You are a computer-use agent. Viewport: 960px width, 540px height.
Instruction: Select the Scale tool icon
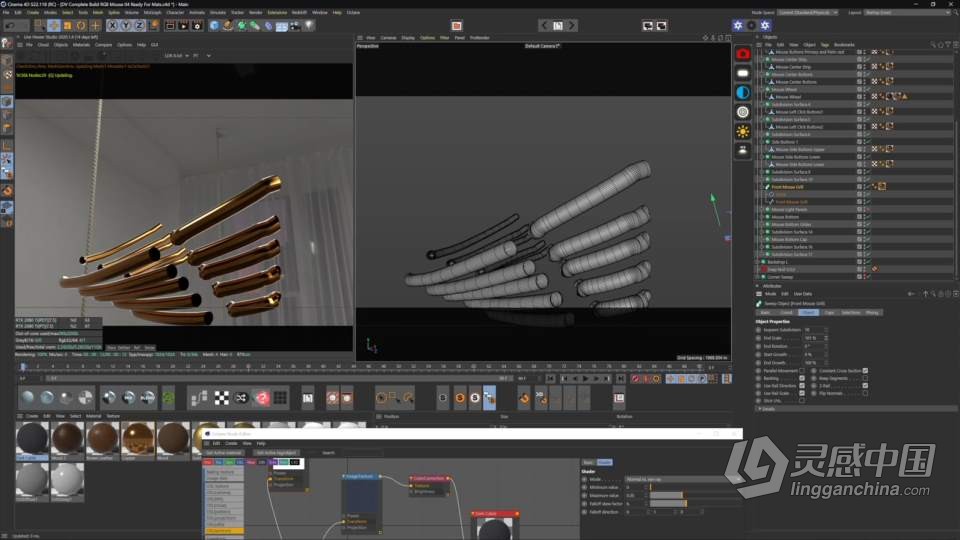point(67,26)
